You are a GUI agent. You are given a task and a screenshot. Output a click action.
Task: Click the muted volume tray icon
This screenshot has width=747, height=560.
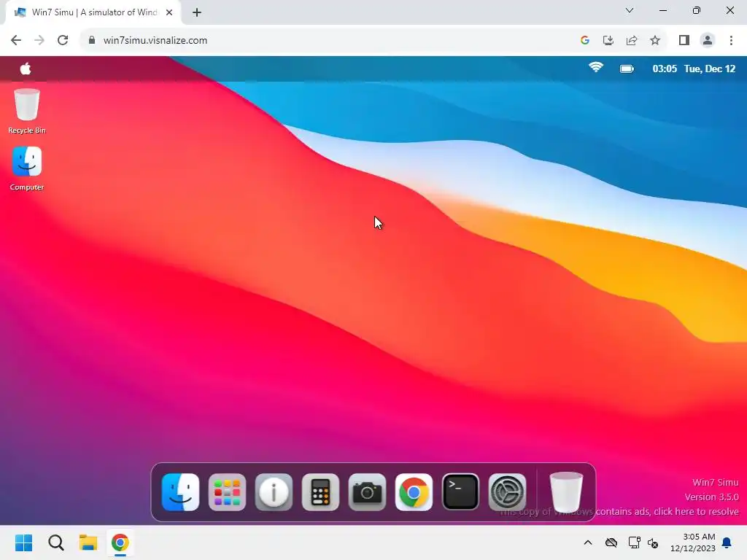pyautogui.click(x=653, y=542)
